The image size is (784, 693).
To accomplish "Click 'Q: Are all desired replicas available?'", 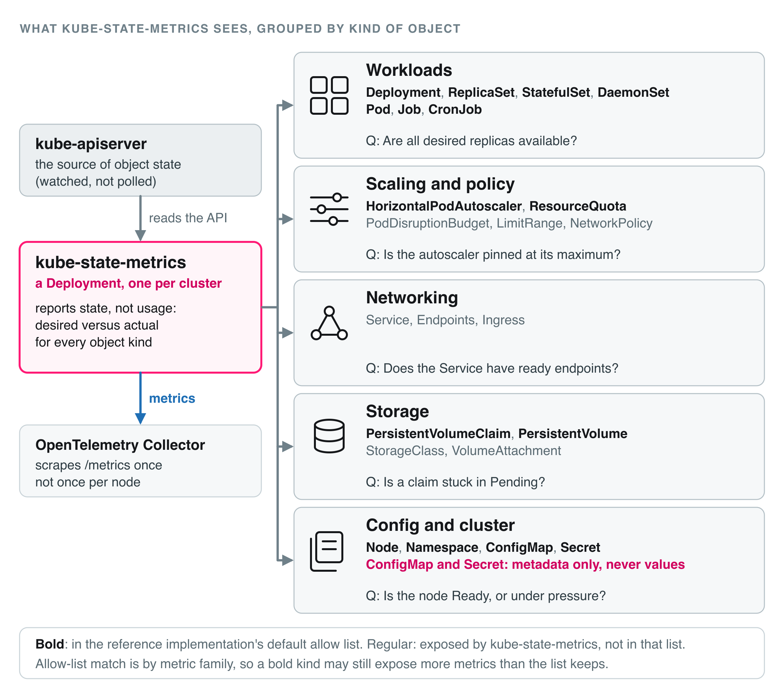I will click(x=471, y=141).
